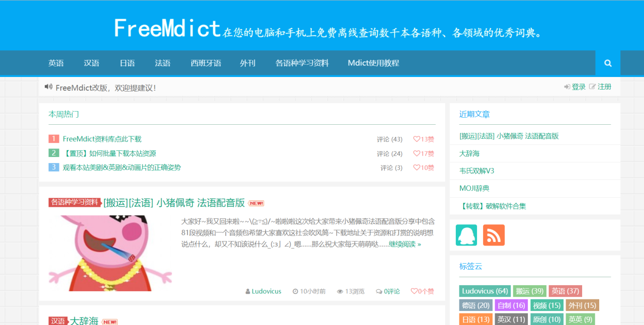Open the QQ penguin icon
The image size is (644, 325).
[x=466, y=235]
